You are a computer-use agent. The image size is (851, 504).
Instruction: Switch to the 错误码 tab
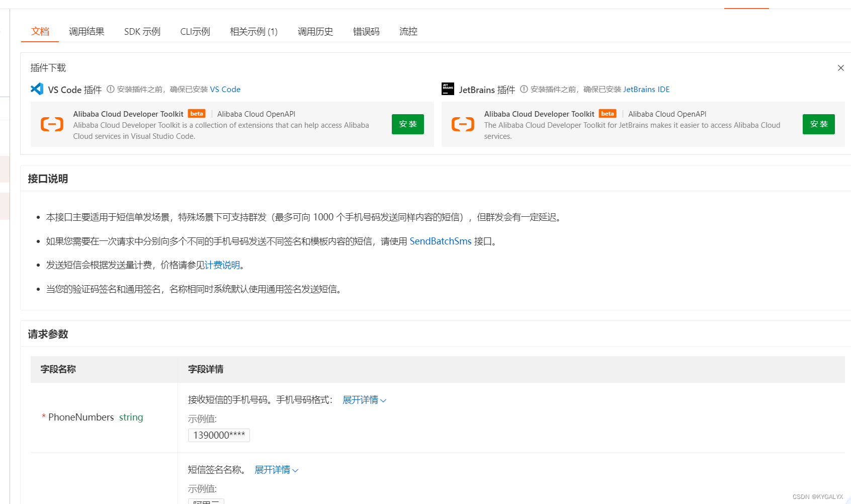[366, 32]
